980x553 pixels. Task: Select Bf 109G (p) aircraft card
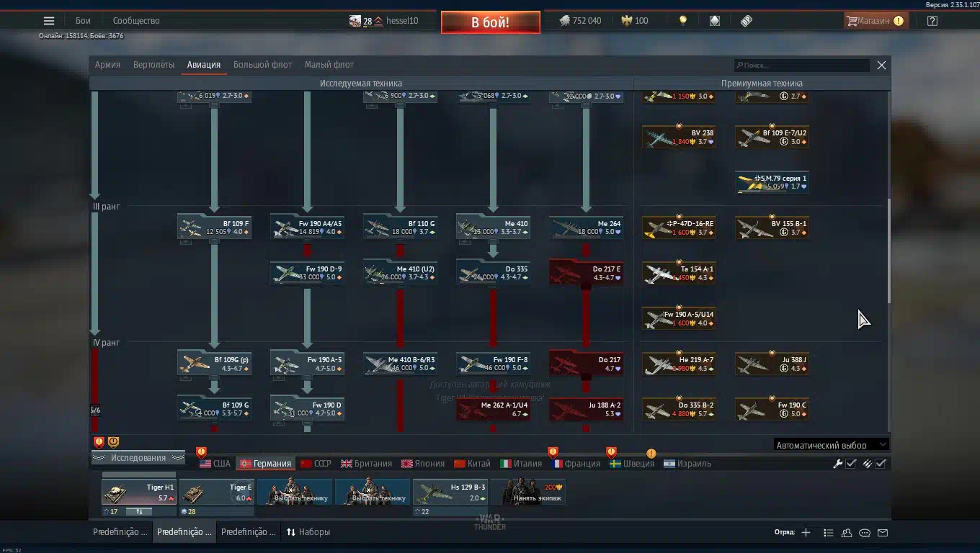[214, 364]
